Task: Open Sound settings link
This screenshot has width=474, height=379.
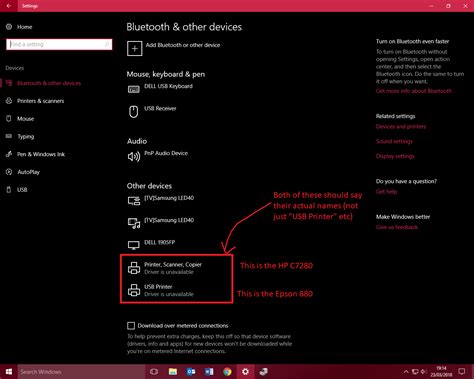Action: (394, 141)
